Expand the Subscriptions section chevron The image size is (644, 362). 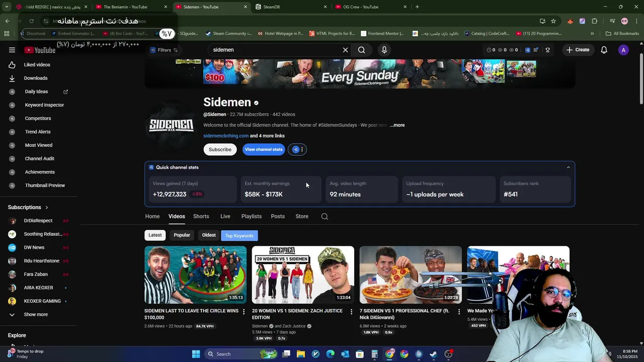[47, 207]
